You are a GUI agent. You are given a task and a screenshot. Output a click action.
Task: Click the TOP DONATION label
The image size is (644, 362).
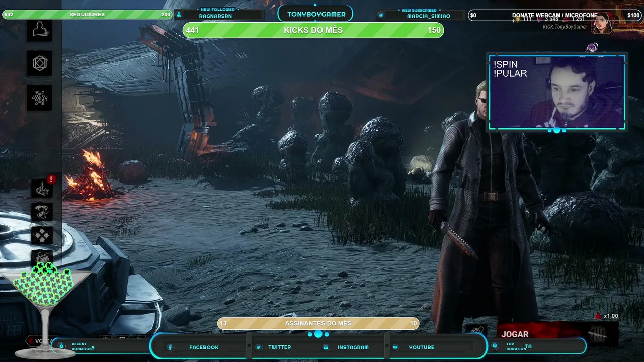(516, 346)
